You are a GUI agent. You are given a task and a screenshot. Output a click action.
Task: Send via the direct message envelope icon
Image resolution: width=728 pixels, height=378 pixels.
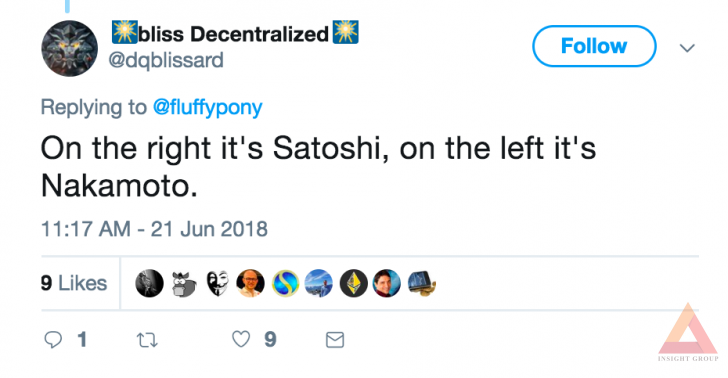[335, 340]
